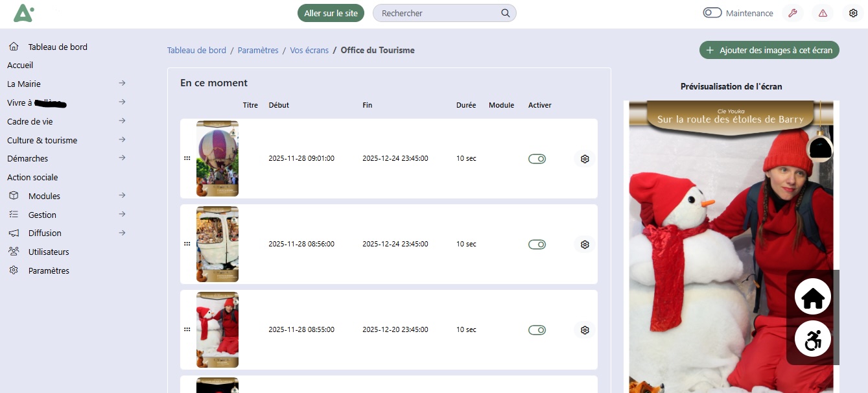This screenshot has width=868, height=393.
Task: Open settings gear for the 08:56:00 image row
Action: point(585,244)
